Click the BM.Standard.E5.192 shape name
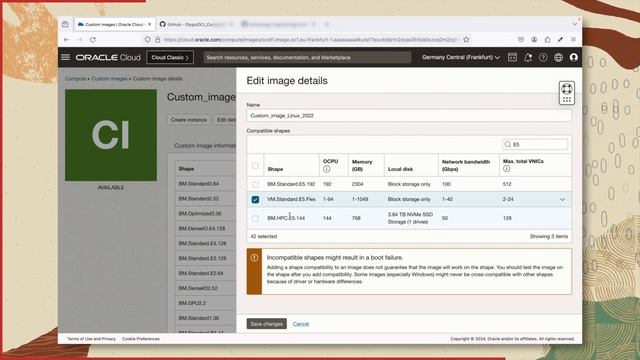Viewport: 640px width, 360px height. tap(291, 184)
